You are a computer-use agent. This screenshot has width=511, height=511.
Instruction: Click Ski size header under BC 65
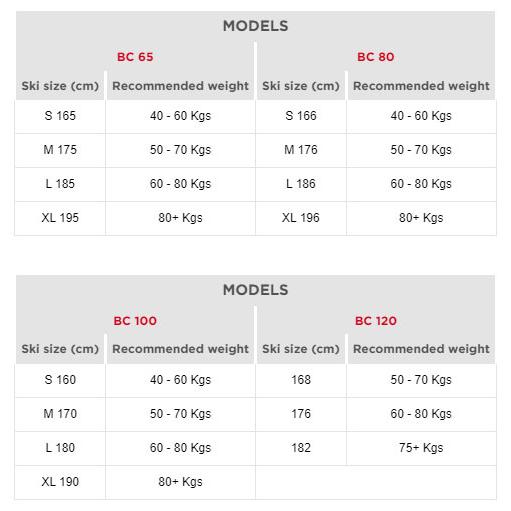tap(60, 86)
